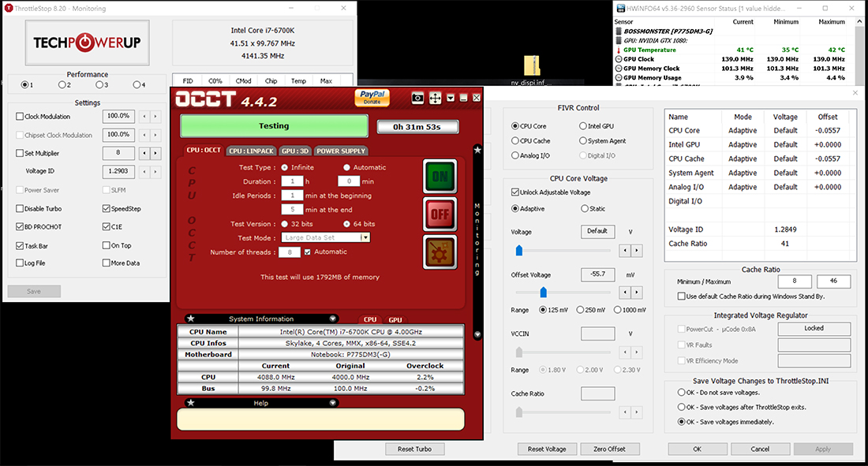Enable the Log File checkbox
This screenshot has width=868, height=466.
pos(20,263)
